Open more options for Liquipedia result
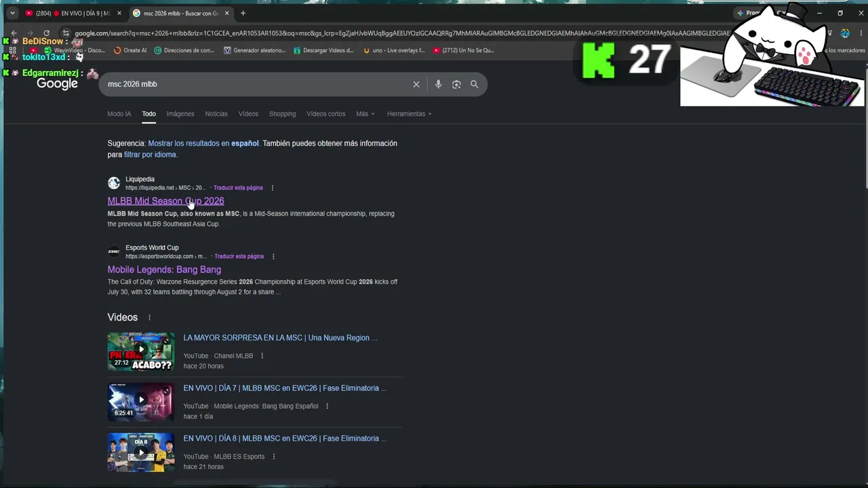Screen dimensions: 868x488 point(273,188)
